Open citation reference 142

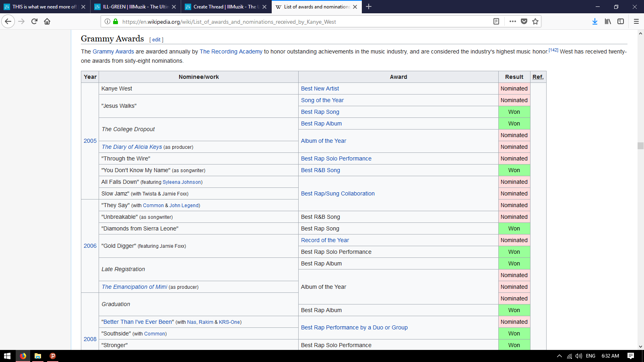553,50
